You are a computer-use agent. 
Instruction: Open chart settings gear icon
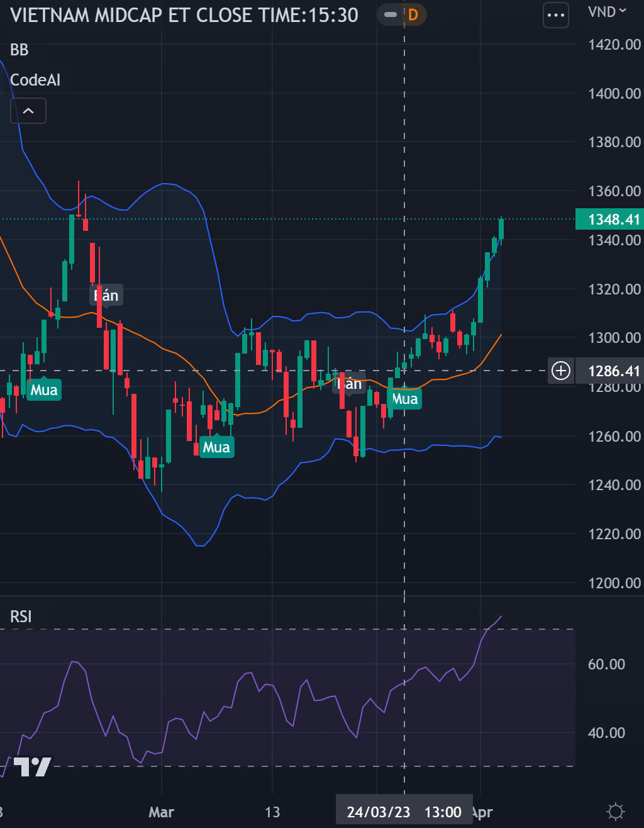[616, 811]
